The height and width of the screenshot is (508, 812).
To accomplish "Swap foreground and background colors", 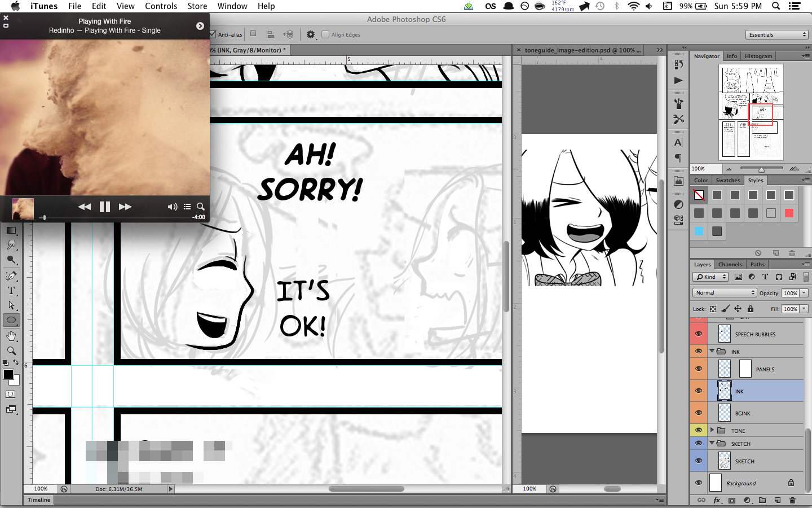I will [16, 362].
